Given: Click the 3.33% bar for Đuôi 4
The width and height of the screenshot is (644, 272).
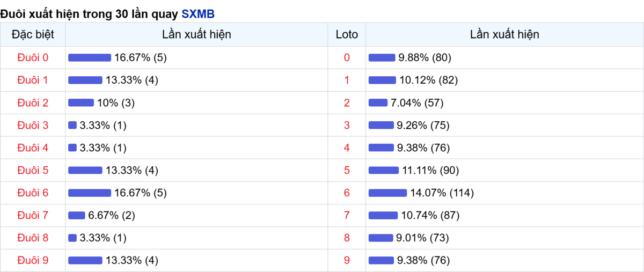Looking at the screenshot, I should [x=72, y=148].
